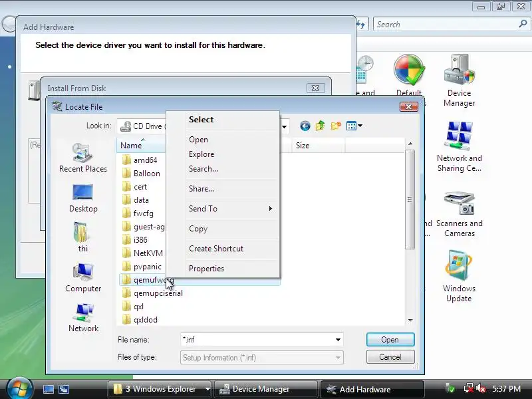This screenshot has height=399, width=532.
Task: Open the View Menu icon in Locate File
Action: click(x=351, y=126)
